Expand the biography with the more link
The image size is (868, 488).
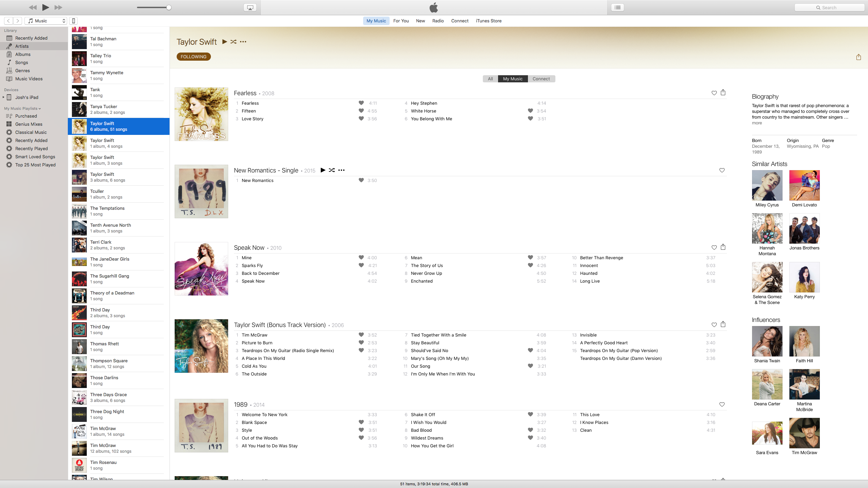[757, 123]
